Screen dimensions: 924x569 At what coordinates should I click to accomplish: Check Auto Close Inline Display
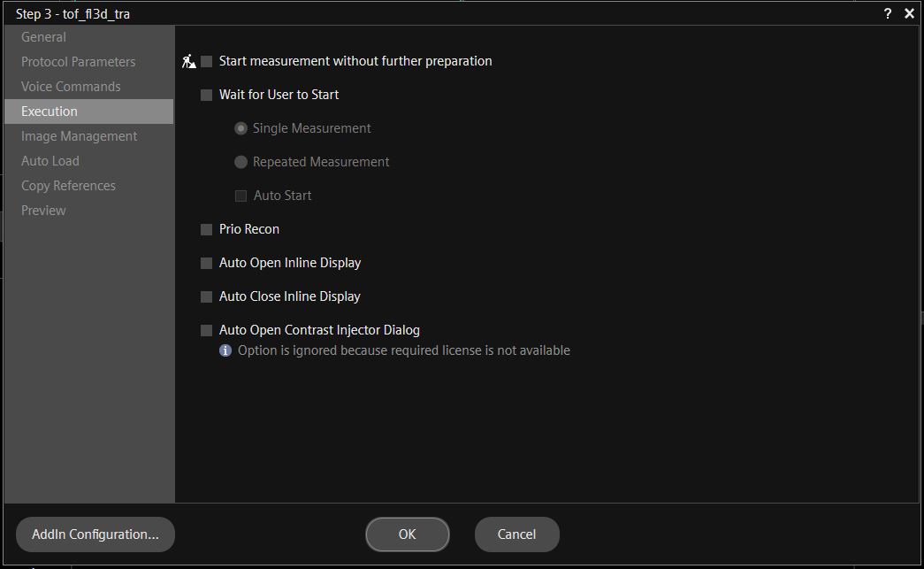pos(206,296)
